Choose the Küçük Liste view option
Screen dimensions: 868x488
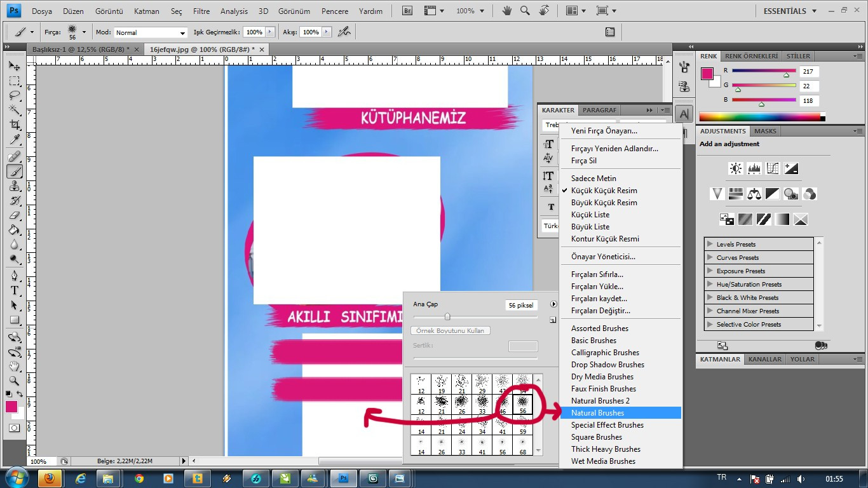(590, 215)
